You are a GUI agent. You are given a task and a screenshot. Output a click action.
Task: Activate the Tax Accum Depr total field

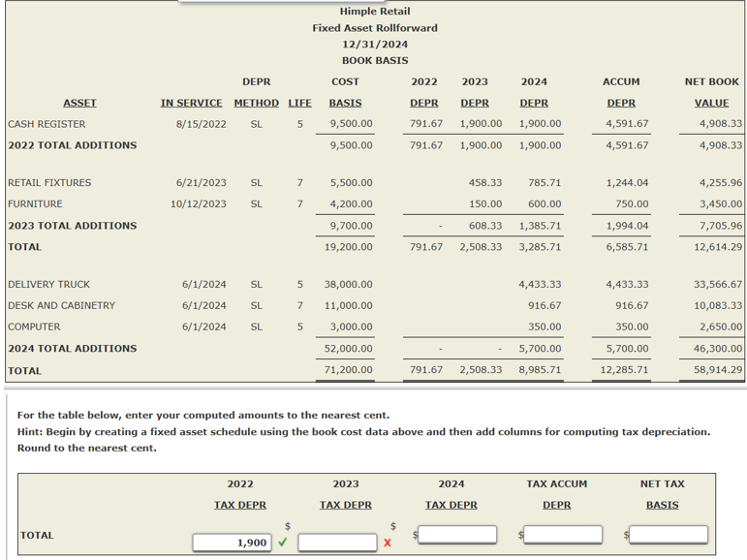coord(563,534)
